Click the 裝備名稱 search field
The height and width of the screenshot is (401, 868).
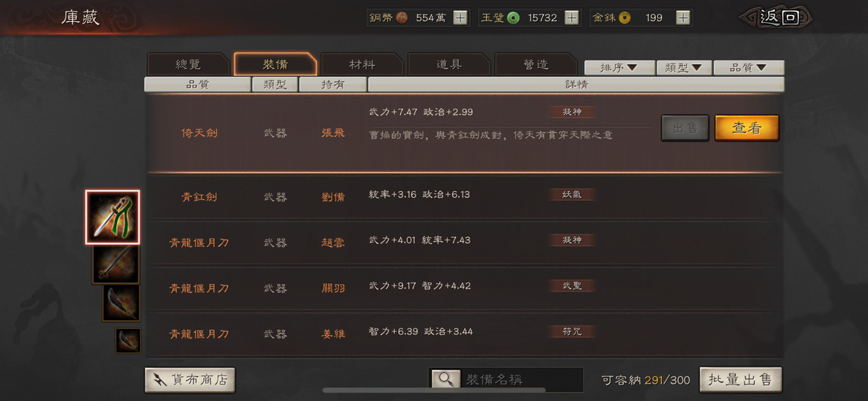pos(522,379)
